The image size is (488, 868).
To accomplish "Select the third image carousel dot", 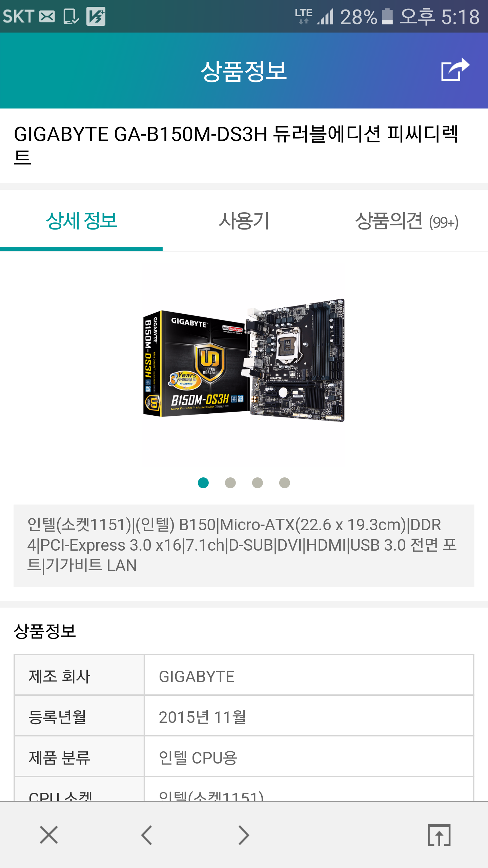I will (x=258, y=483).
